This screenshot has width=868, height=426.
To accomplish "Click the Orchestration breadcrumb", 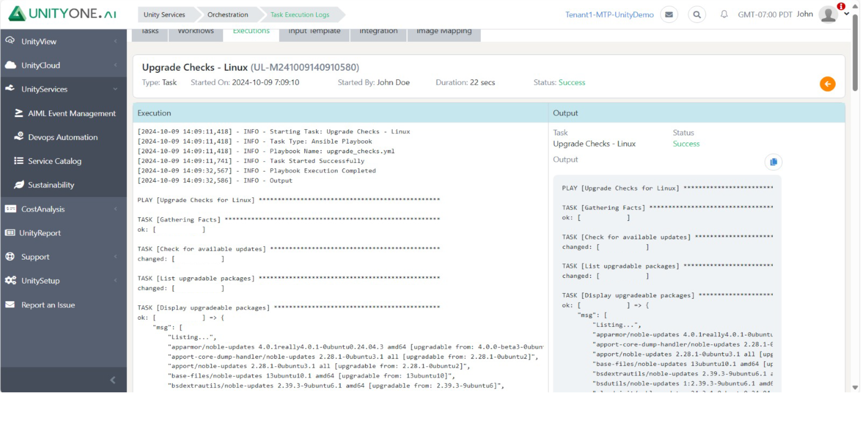I will point(228,15).
